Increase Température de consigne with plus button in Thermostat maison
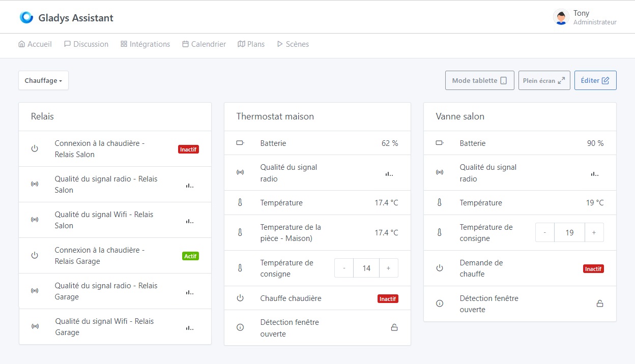Image resolution: width=635 pixels, height=364 pixels. 389,268
